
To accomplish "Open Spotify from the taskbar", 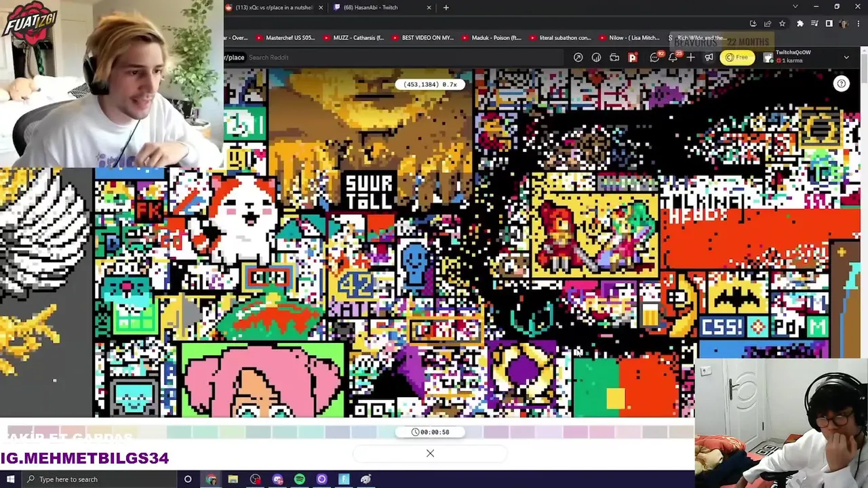I will (299, 479).
